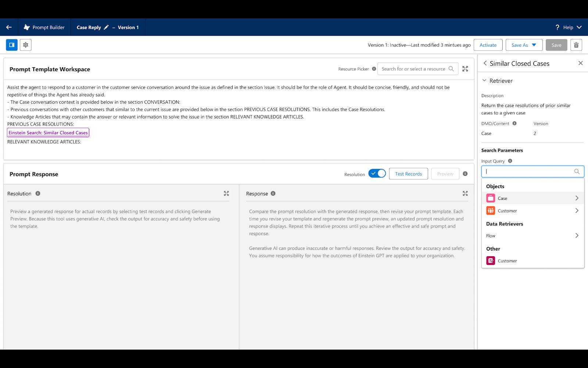Show info icon next to Preview button

(465, 174)
